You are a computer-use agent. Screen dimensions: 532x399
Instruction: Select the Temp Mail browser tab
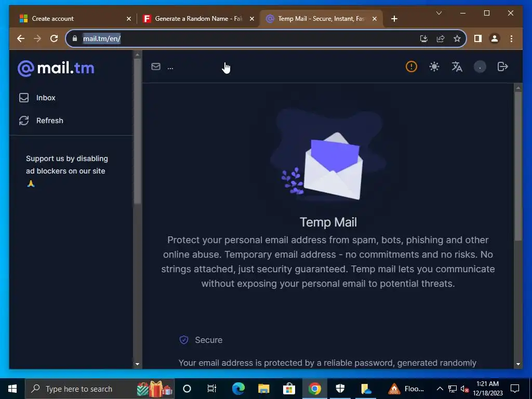coord(321,19)
